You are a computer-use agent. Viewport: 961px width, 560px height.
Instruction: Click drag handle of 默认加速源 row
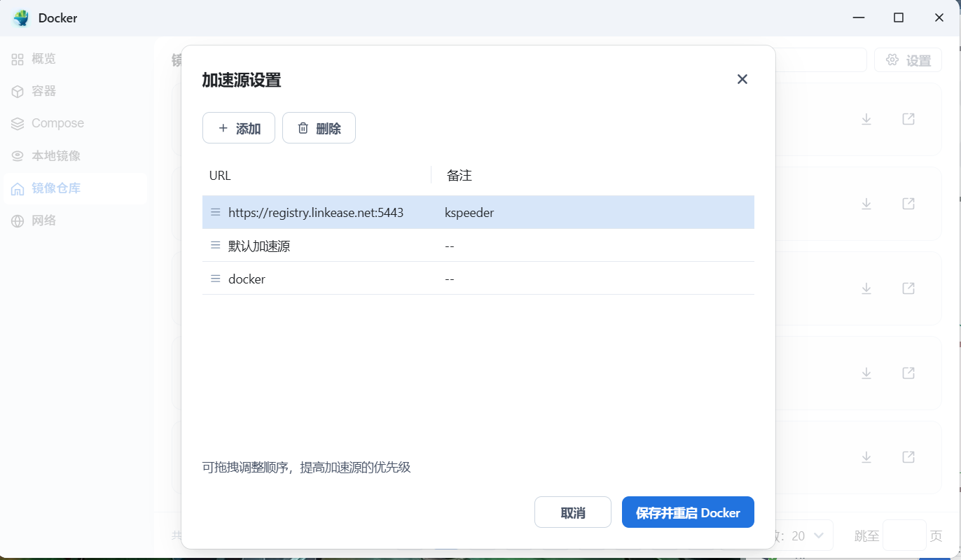pyautogui.click(x=216, y=246)
